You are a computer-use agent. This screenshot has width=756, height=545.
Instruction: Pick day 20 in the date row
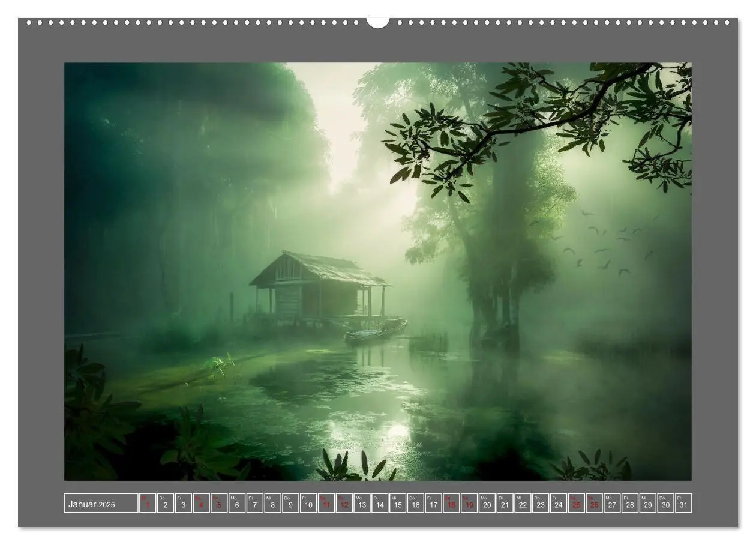[487, 504]
